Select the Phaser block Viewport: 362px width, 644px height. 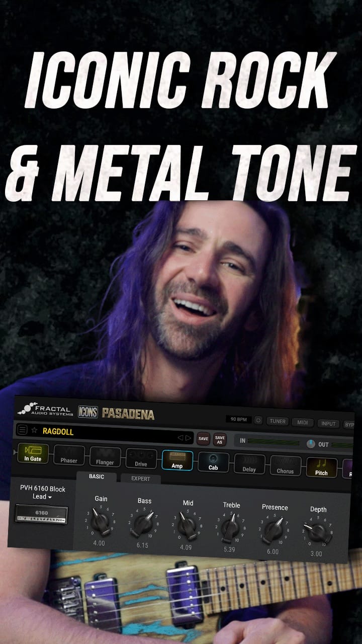tap(69, 455)
